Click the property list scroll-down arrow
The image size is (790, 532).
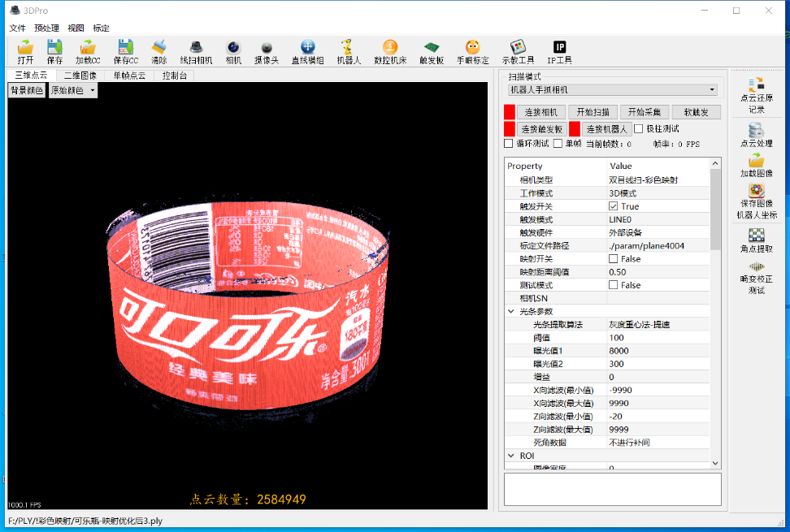tap(715, 463)
